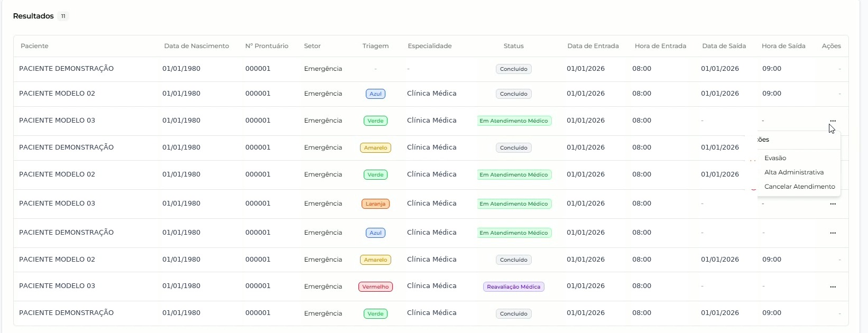
Task: Click the Especialidade column header
Action: pos(430,46)
